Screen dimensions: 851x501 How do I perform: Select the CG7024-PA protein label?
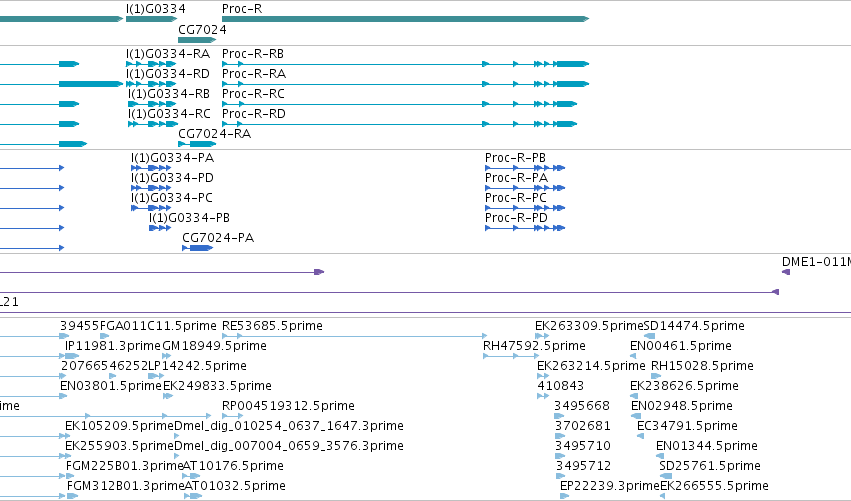[x=218, y=238]
